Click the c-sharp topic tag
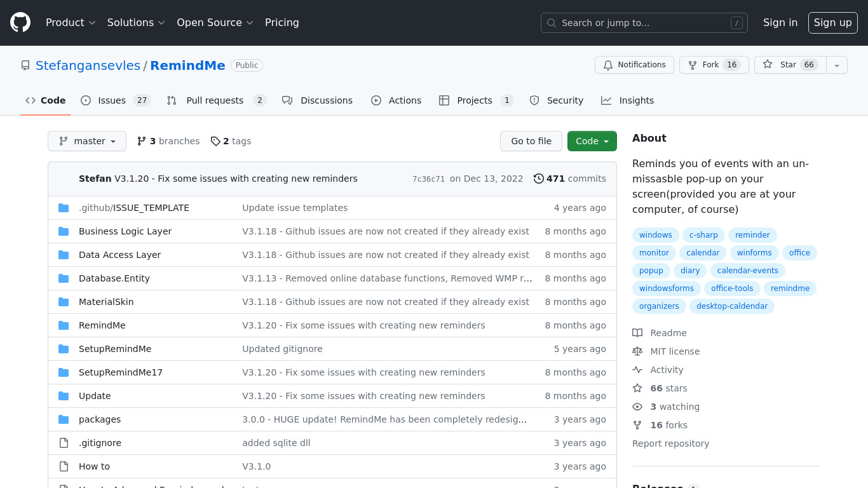 pos(703,235)
